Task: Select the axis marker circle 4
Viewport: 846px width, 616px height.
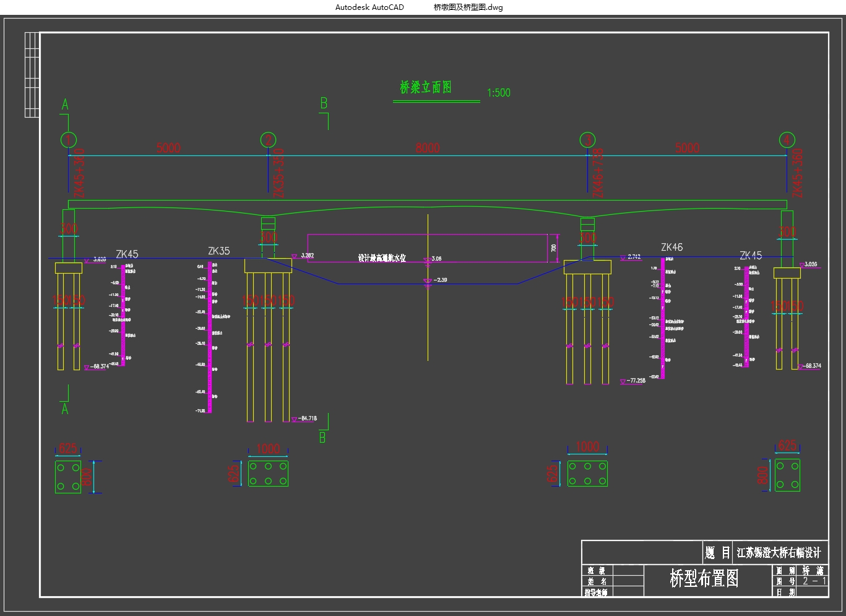Action: pyautogui.click(x=787, y=140)
